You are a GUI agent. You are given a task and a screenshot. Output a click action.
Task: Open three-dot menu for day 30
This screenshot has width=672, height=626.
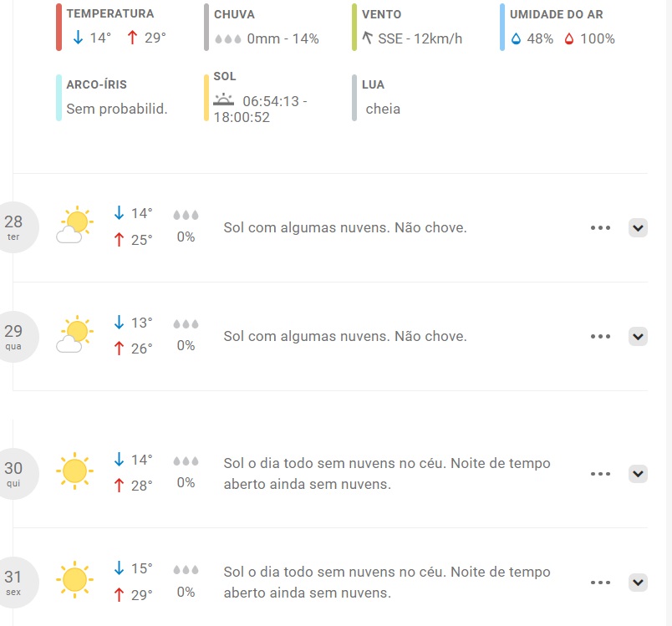point(600,474)
